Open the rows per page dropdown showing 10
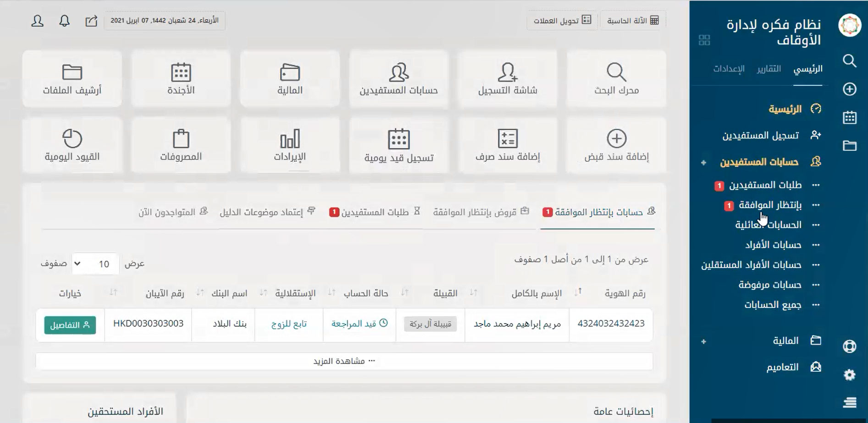Screen dimensions: 868x423 pyautogui.click(x=95, y=264)
